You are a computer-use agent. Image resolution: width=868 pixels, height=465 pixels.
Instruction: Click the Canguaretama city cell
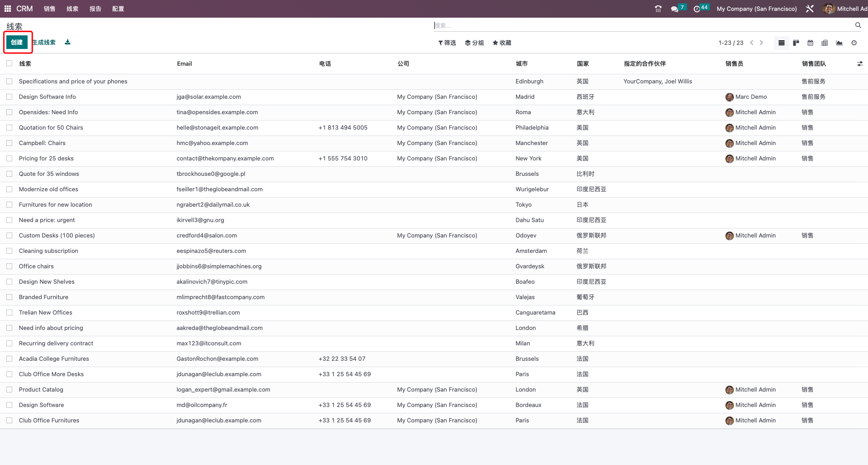[x=535, y=313]
